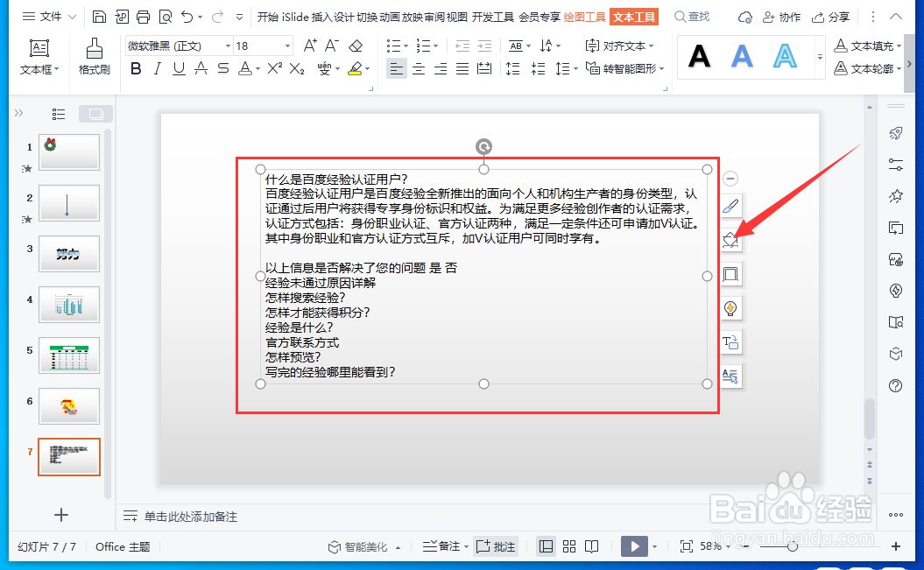
Task: Toggle Bold formatting
Action: coord(136,69)
